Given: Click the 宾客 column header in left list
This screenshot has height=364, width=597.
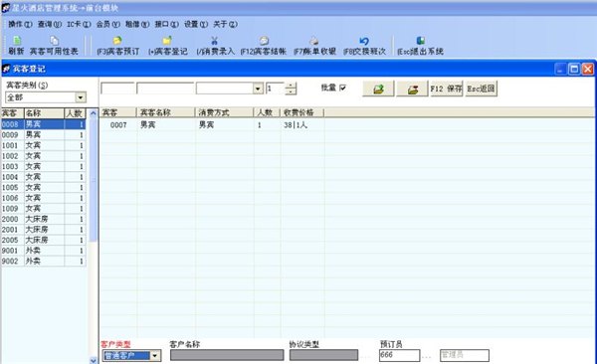Looking at the screenshot, I should [13, 113].
